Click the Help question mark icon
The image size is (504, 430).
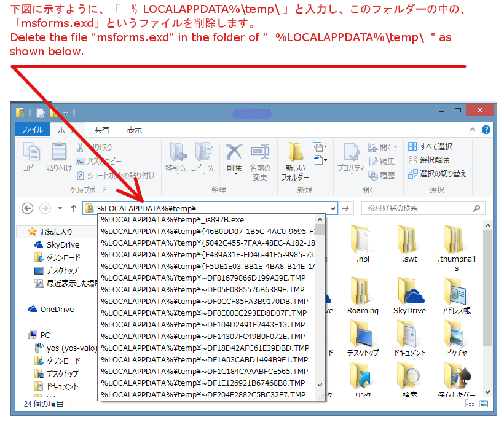[x=486, y=130]
